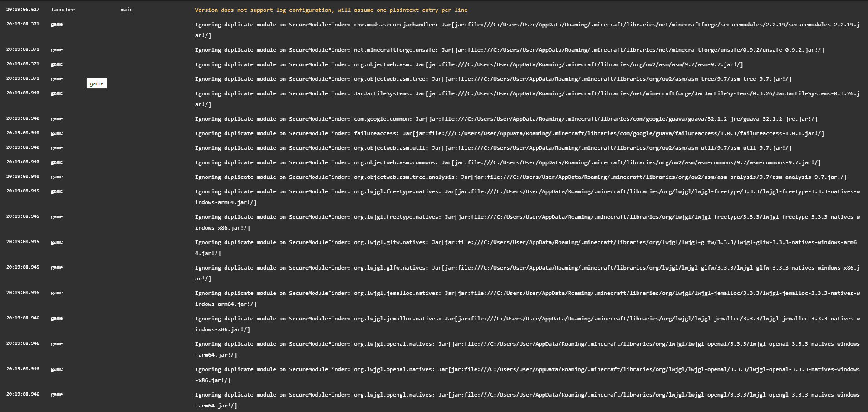Select timestamp "20:19:08.371" of the securejarhandler row

23,24
